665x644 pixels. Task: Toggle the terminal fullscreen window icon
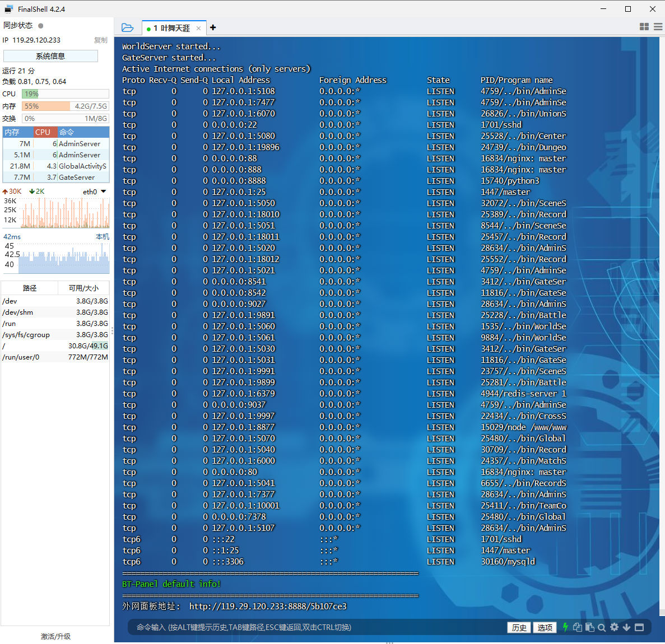(x=639, y=627)
